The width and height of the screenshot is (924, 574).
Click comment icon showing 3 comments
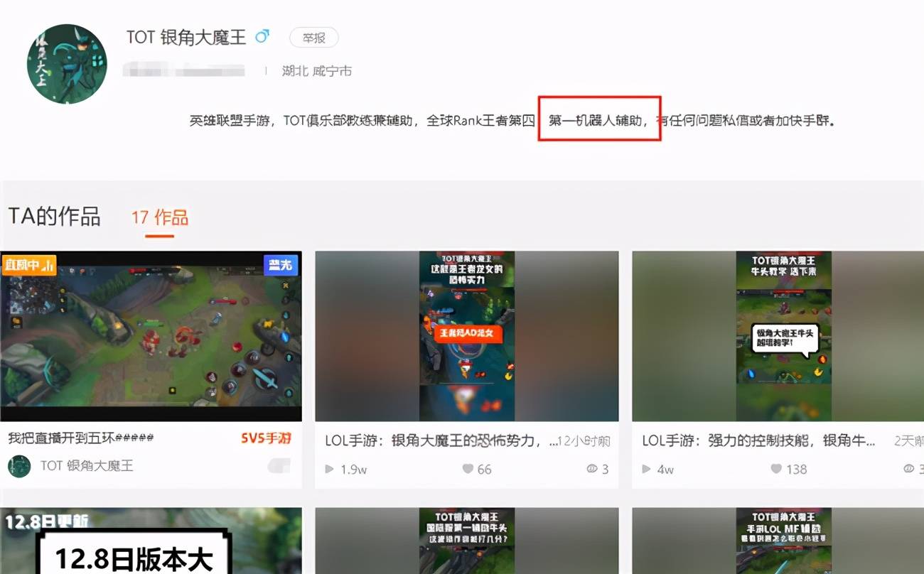592,469
